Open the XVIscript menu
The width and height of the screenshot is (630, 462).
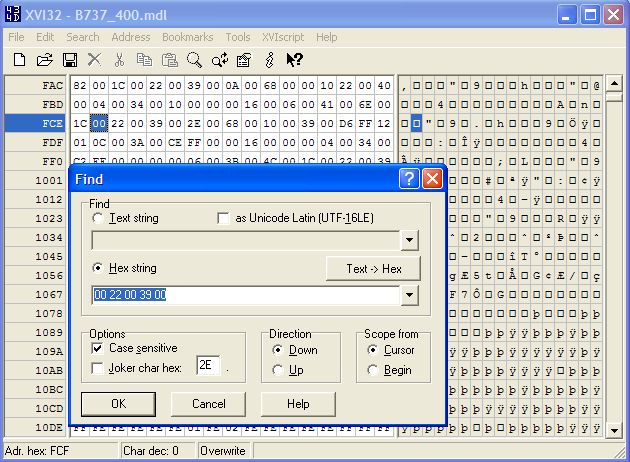[x=283, y=37]
